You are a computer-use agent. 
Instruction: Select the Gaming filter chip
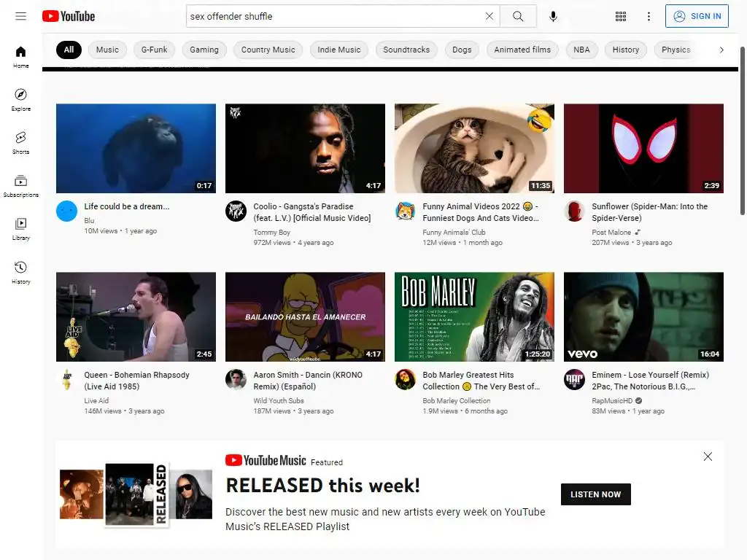coord(204,50)
